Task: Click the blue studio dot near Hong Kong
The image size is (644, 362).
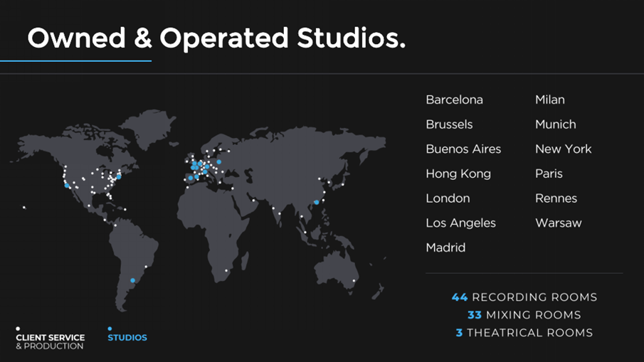Action: click(316, 202)
